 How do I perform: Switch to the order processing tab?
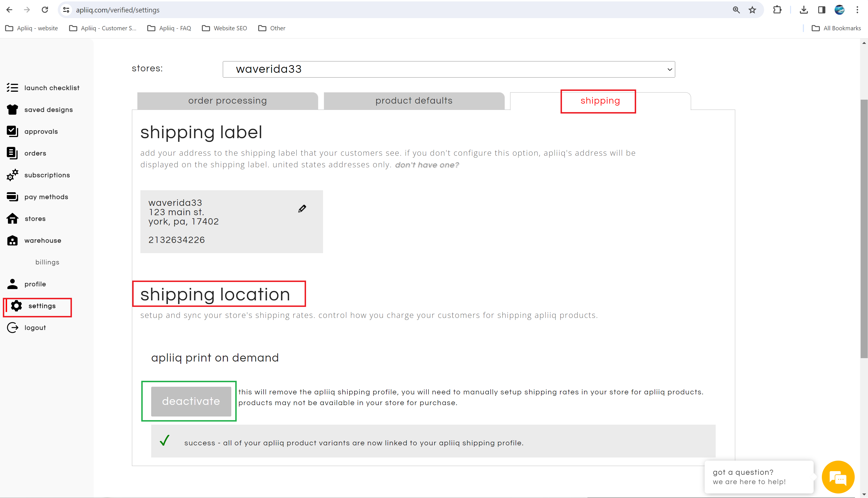227,101
